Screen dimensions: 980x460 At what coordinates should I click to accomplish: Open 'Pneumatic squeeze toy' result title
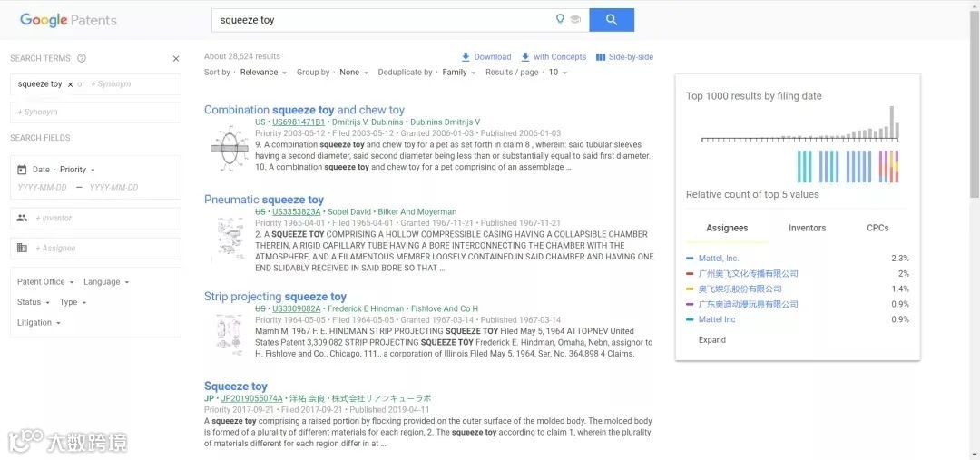click(x=264, y=200)
